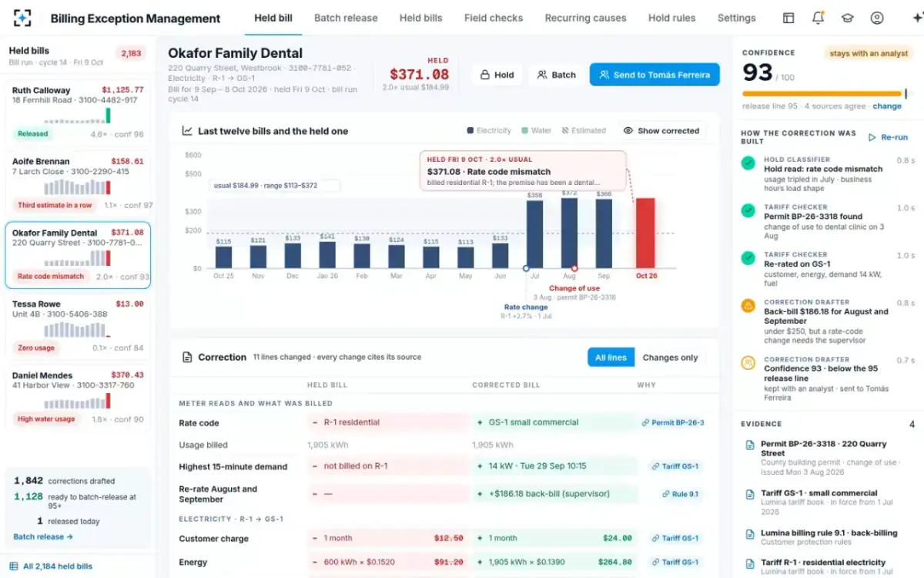This screenshot has width=924, height=578.
Task: Open the Settings tab
Action: point(737,18)
